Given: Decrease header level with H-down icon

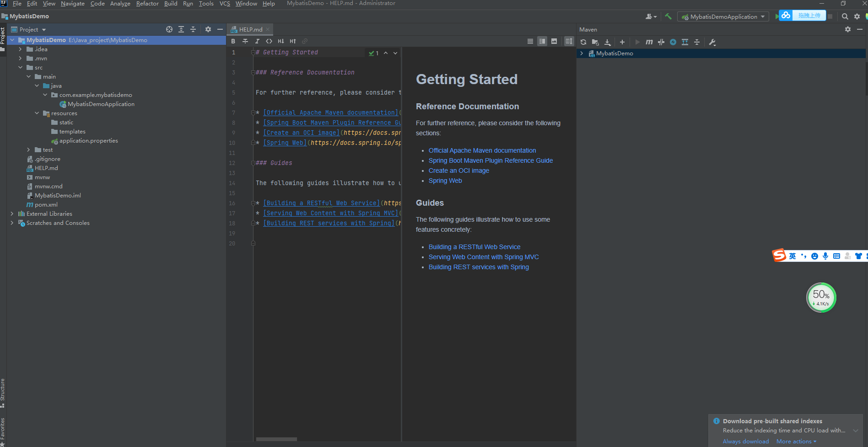Looking at the screenshot, I should point(281,41).
